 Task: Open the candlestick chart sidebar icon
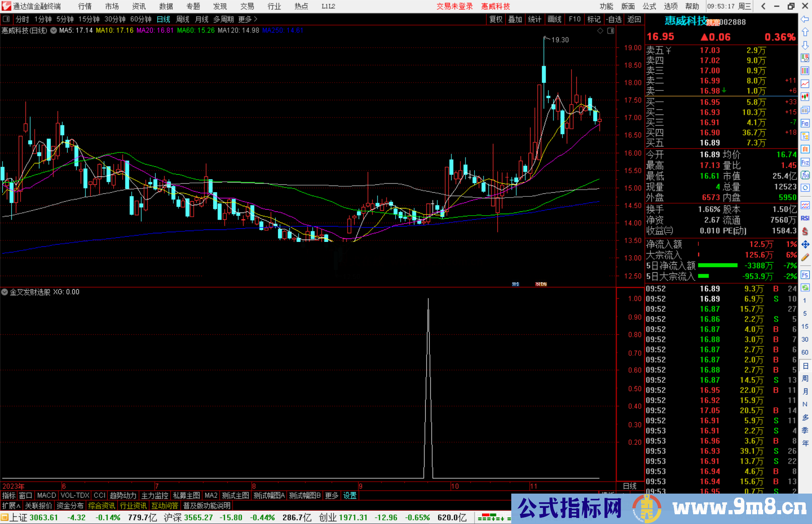coord(805,97)
